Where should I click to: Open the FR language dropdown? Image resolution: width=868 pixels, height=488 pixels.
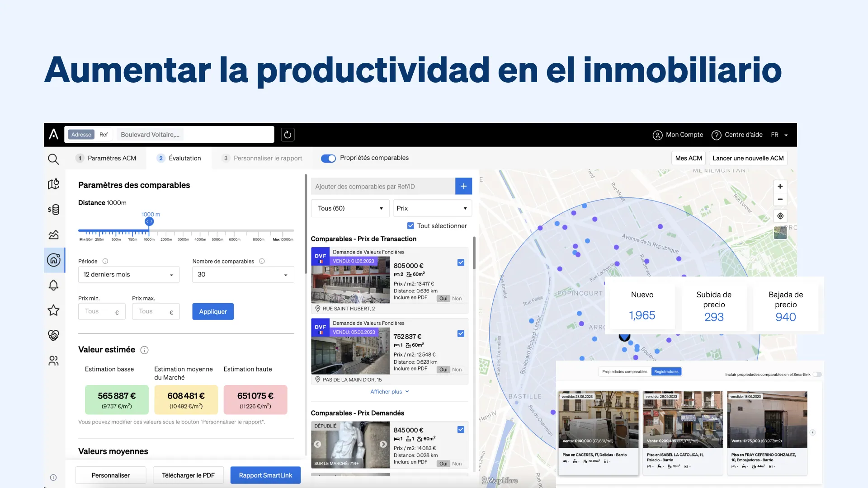coord(780,135)
